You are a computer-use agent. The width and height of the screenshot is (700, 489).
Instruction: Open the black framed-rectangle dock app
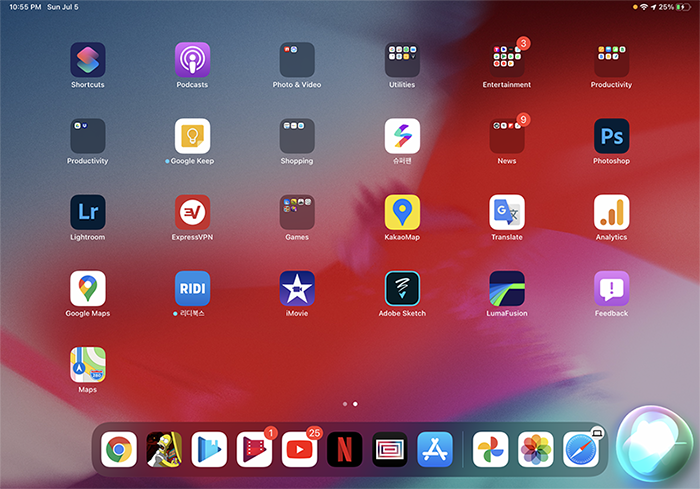tap(389, 449)
